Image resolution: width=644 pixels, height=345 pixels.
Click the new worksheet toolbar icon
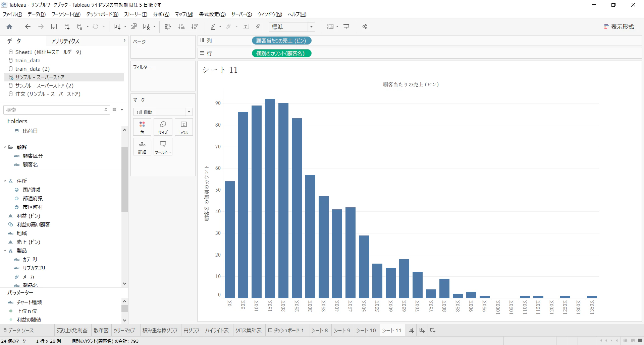[117, 26]
